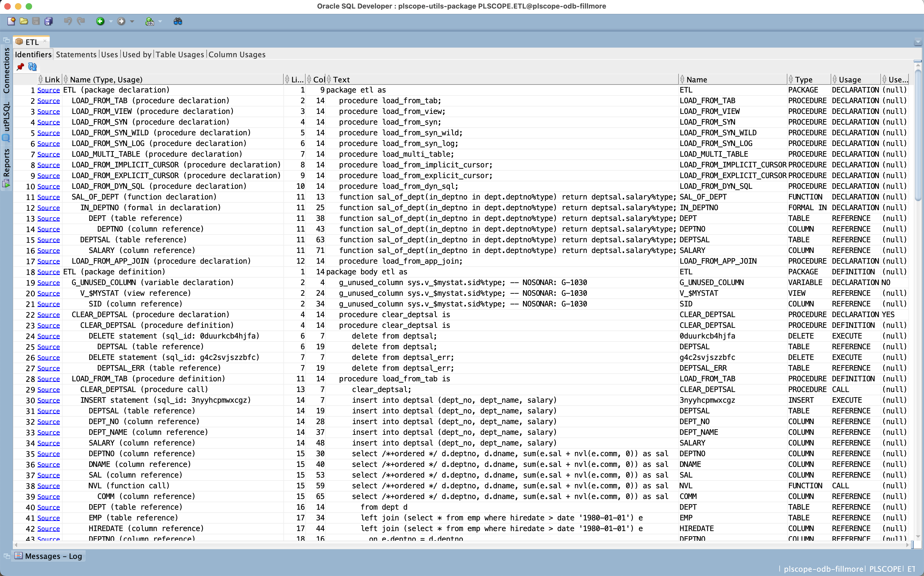Open a file with the folder icon

tap(24, 21)
